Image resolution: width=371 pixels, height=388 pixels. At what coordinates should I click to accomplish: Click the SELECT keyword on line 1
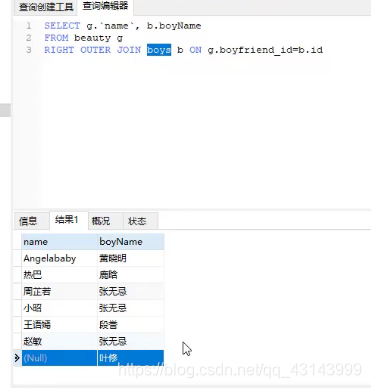[x=62, y=26]
